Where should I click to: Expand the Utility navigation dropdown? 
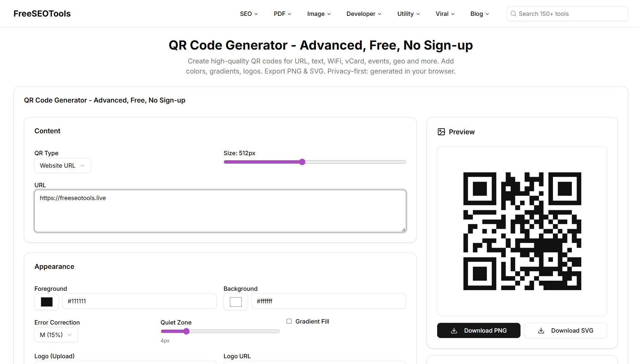[408, 13]
